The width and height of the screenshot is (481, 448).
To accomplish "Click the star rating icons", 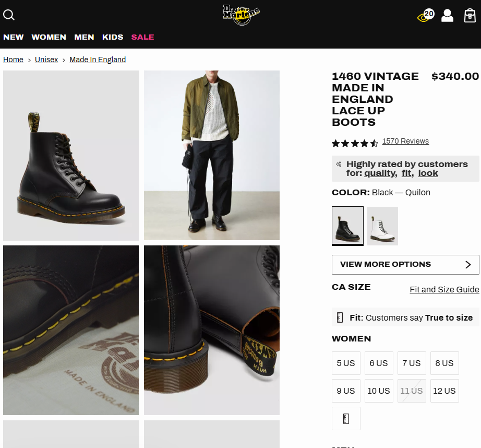I will 355,144.
